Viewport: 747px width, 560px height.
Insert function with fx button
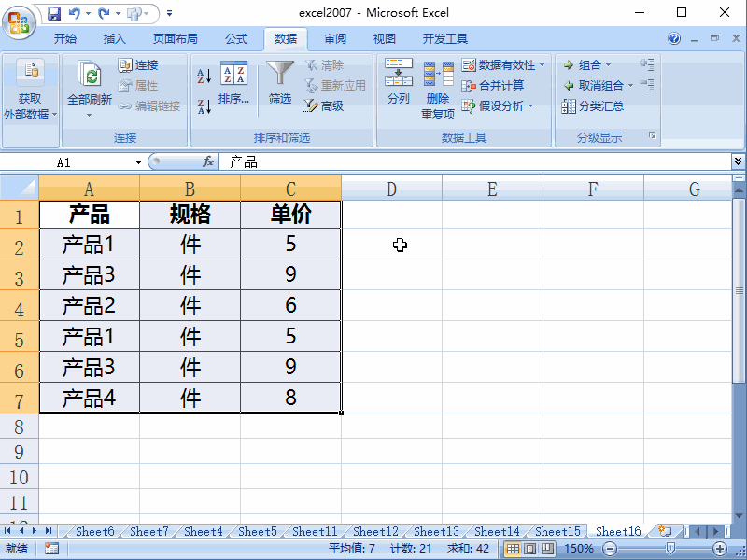(x=208, y=161)
